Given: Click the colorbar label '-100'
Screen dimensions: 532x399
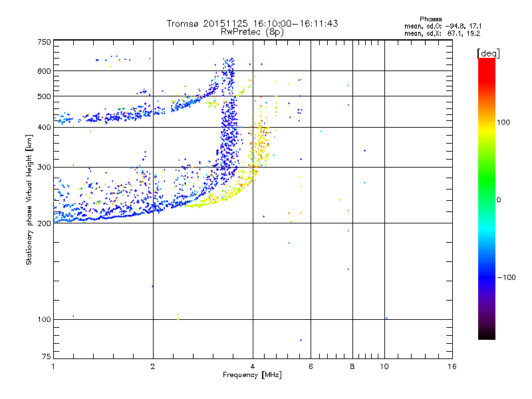Looking at the screenshot, I should point(506,277).
